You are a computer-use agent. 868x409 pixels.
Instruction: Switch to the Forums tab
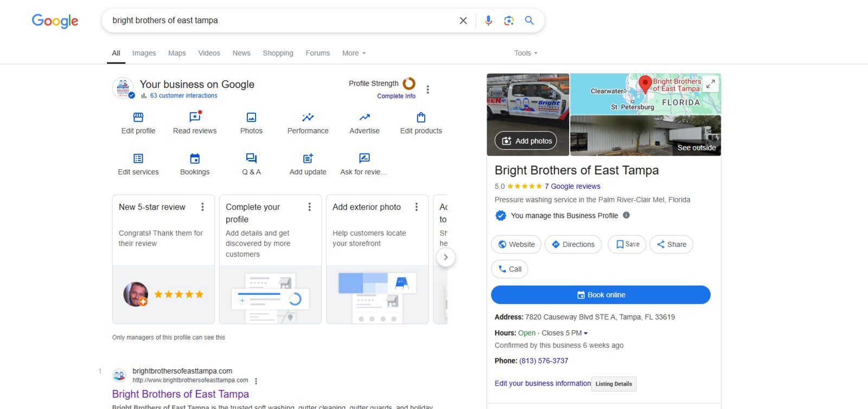(x=317, y=53)
